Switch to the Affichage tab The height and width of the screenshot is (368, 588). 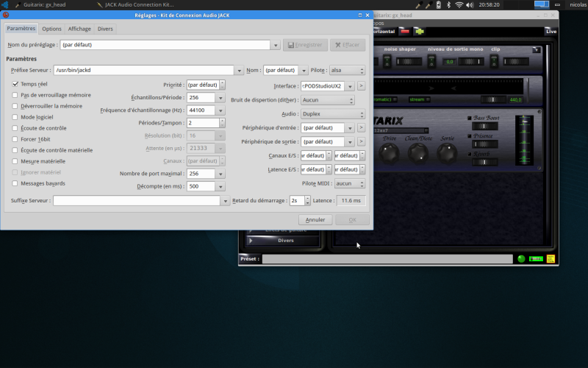[79, 29]
